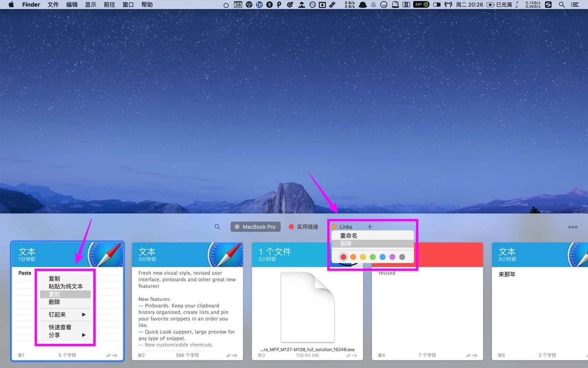Select 重命名 in the Links menu
588x368 pixels.
click(x=348, y=236)
